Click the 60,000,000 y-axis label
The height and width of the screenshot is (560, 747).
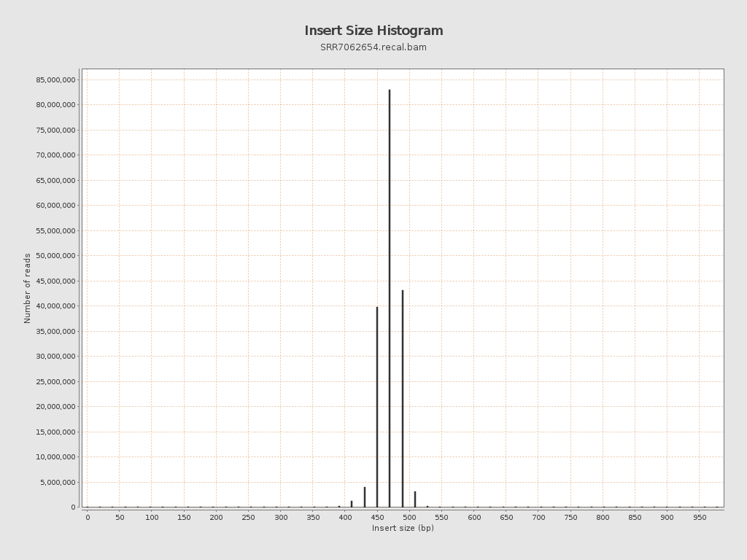point(55,205)
